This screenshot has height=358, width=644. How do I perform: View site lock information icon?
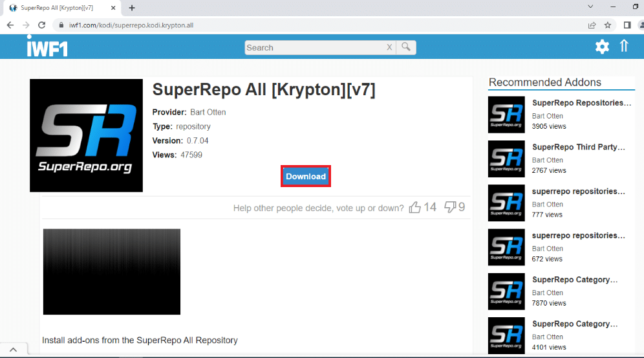tap(61, 25)
